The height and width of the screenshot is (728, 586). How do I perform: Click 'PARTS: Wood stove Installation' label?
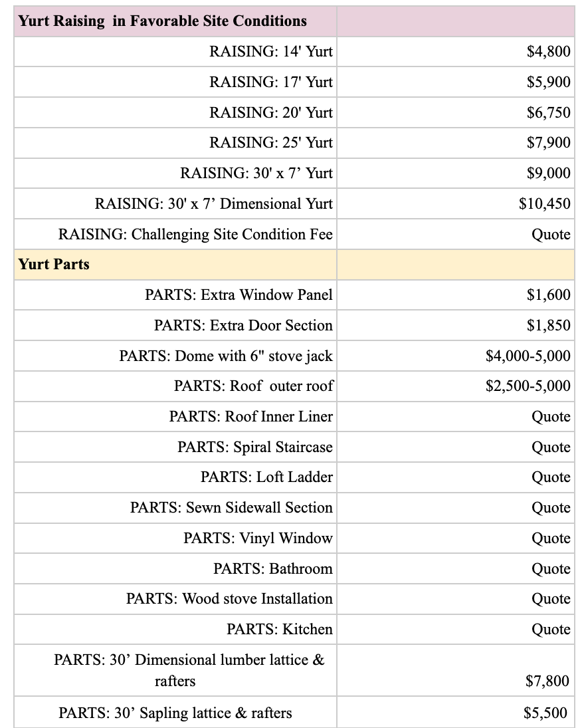(229, 598)
